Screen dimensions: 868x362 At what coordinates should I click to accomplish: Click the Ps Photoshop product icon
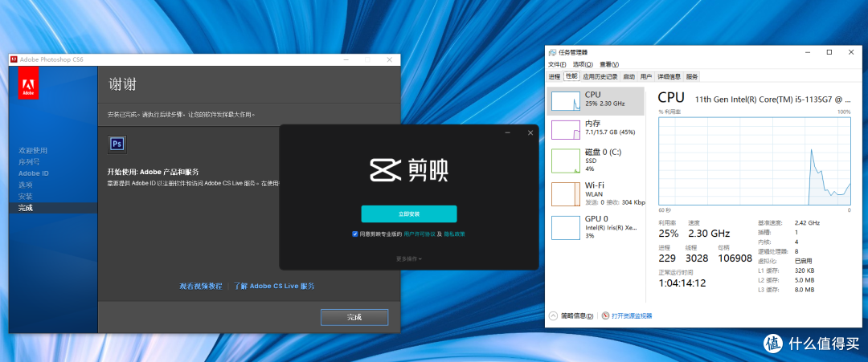117,144
